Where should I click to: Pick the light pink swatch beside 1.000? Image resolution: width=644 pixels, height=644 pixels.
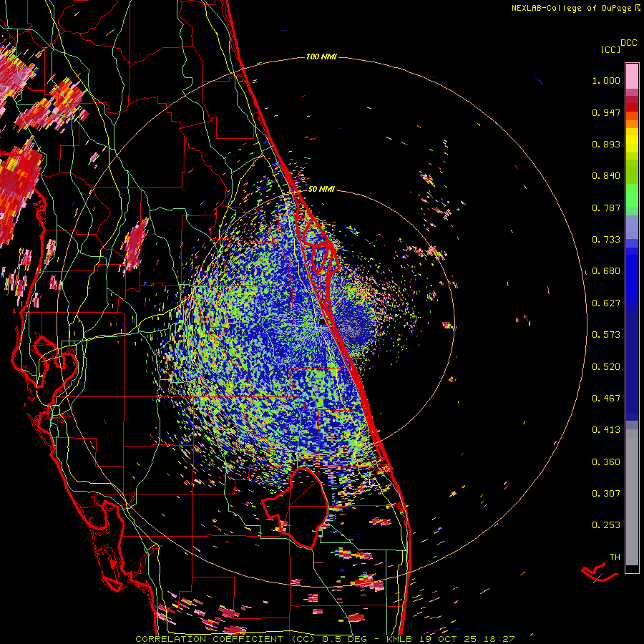(x=632, y=77)
